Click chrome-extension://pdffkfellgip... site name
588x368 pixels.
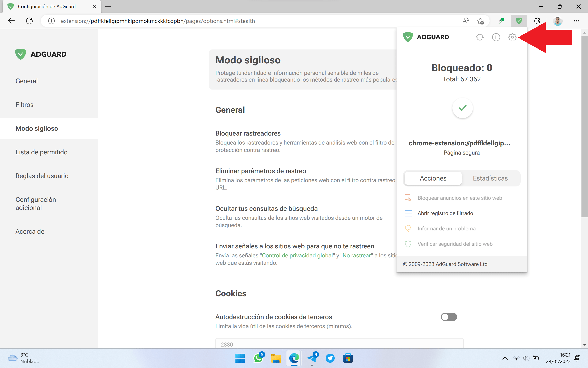(x=459, y=143)
